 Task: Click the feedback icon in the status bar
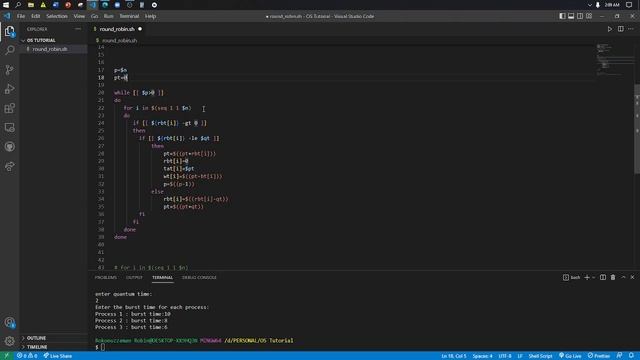pos(620,356)
